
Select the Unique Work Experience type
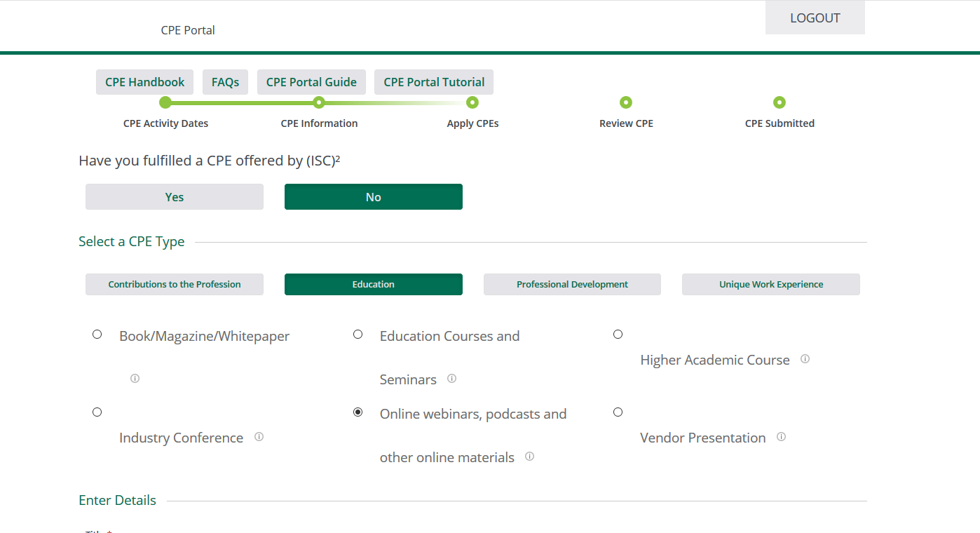[770, 285]
